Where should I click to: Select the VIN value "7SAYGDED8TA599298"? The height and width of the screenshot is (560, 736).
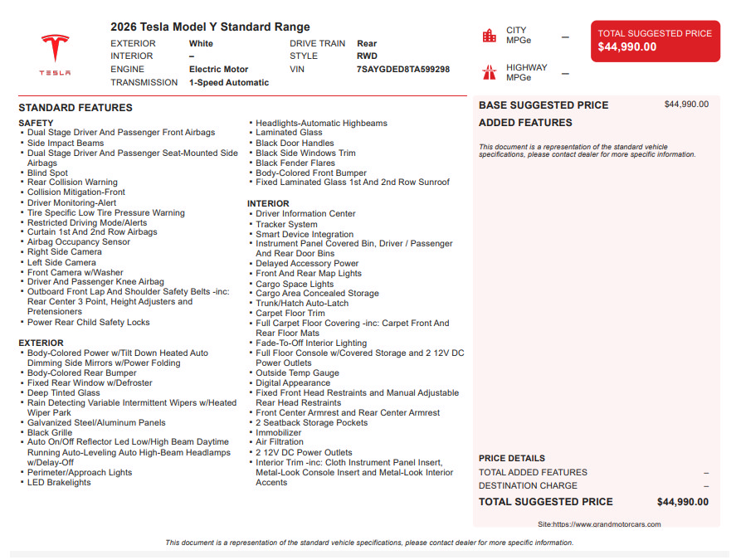point(403,70)
